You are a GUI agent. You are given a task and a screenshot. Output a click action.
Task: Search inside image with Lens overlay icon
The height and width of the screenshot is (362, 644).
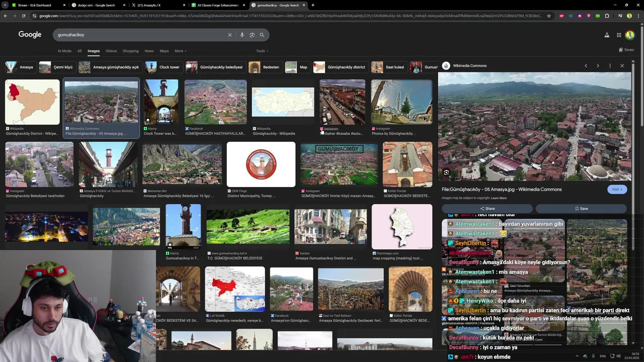[446, 172]
